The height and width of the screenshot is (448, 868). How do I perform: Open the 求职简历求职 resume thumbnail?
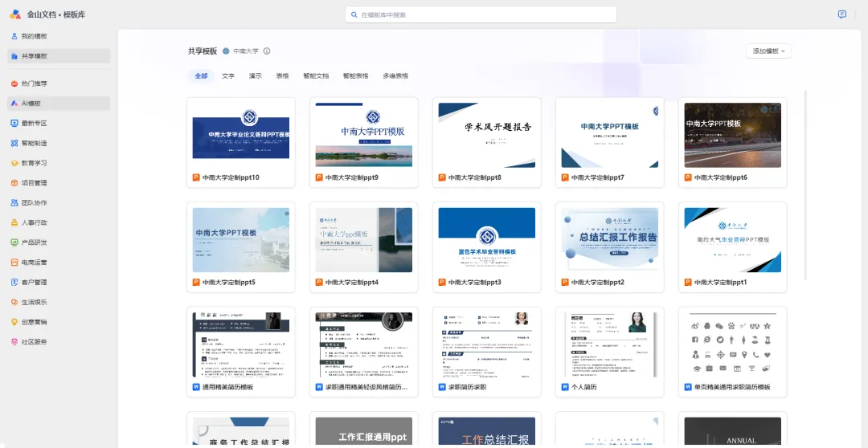click(486, 344)
